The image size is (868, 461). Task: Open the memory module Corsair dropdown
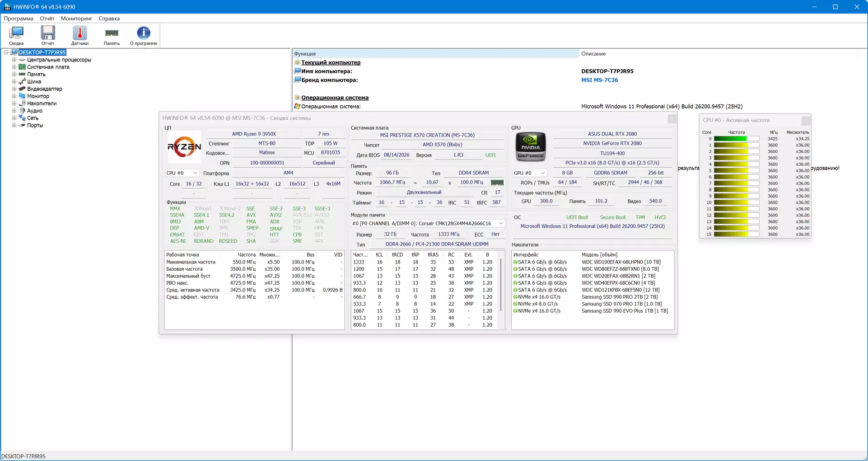(428, 223)
